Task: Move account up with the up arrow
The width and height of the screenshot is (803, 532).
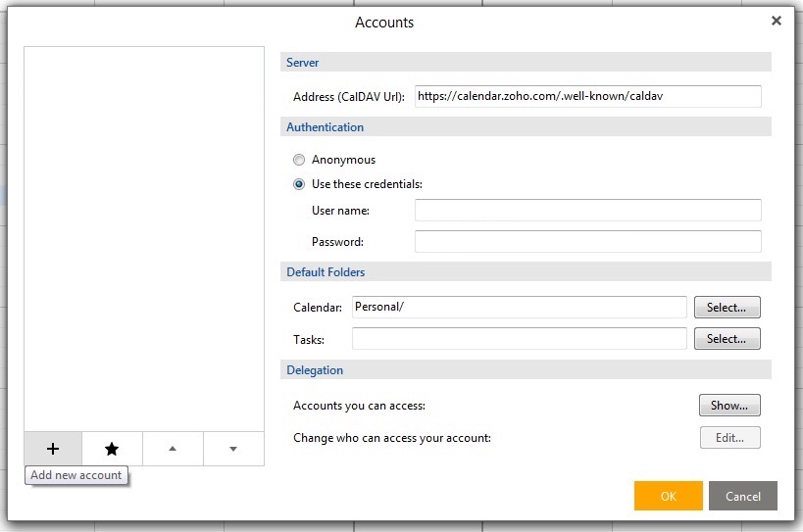Action: click(173, 449)
